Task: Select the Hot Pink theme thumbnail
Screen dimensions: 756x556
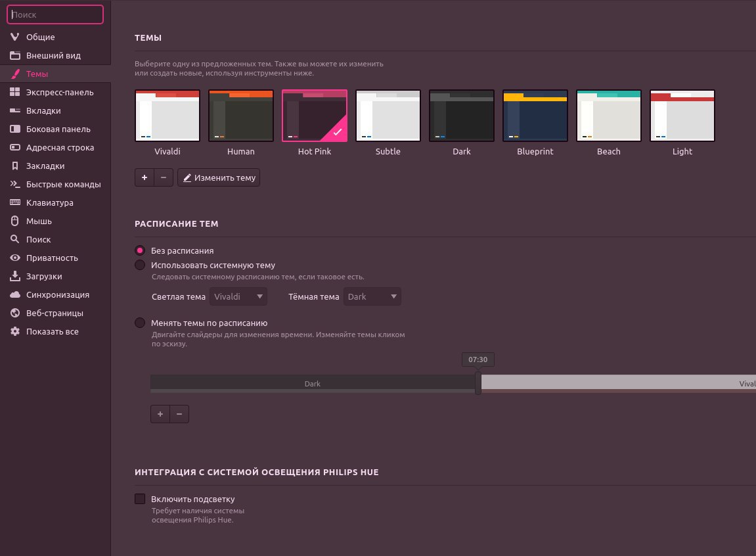Action: tap(315, 116)
